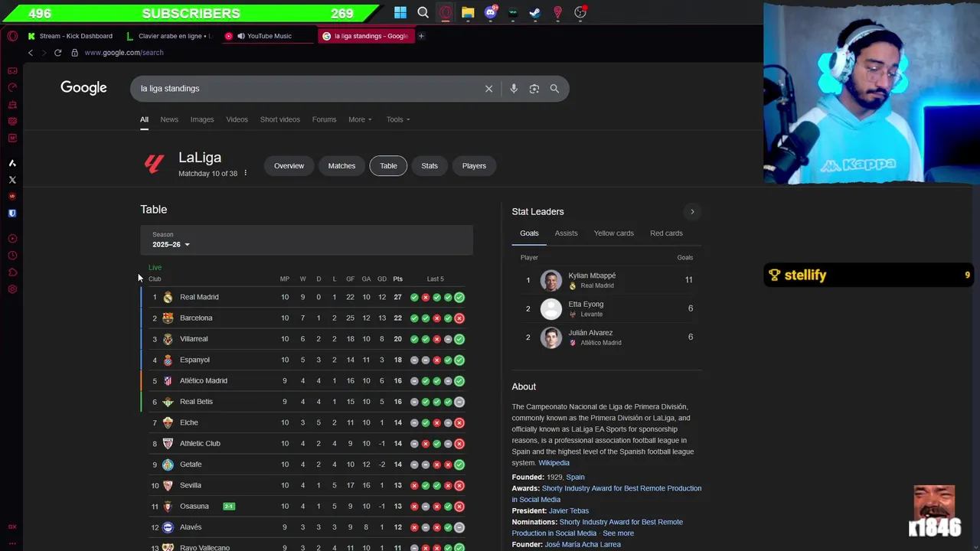This screenshot has height=551, width=980.
Task: Open the LaLiga Overview section
Action: click(x=289, y=166)
